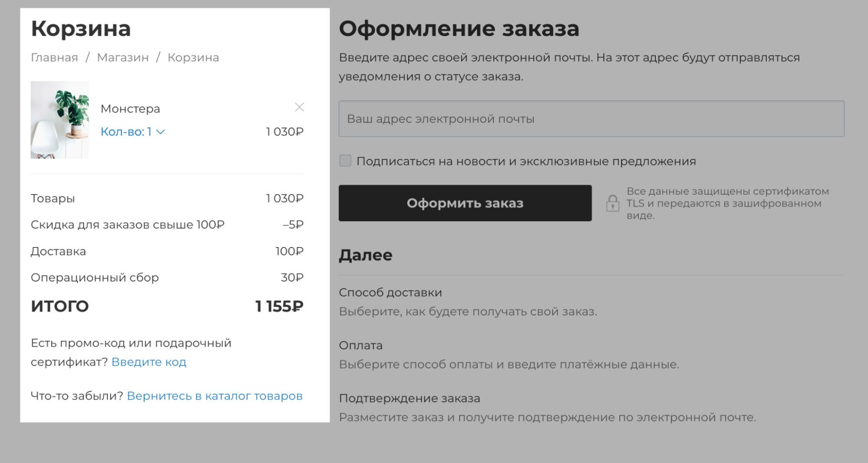This screenshot has height=463, width=868.
Task: Click the chevron next to Кол-во
Action: coord(161,132)
